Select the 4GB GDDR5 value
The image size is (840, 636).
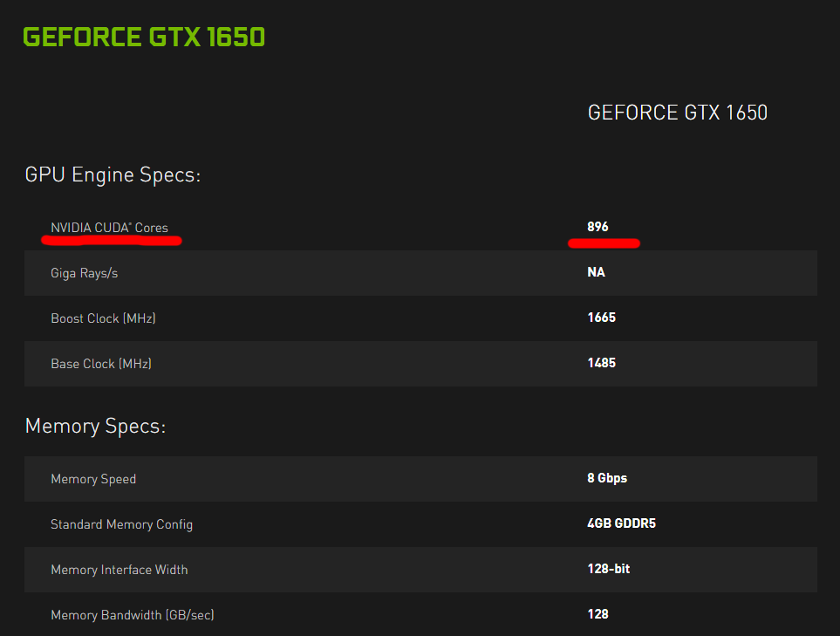coord(621,523)
